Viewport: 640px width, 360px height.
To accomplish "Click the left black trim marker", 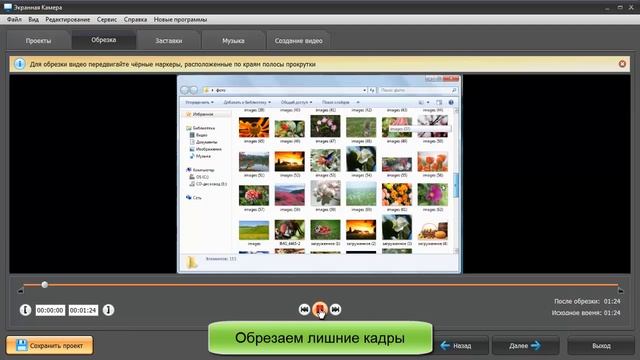I will [21, 290].
